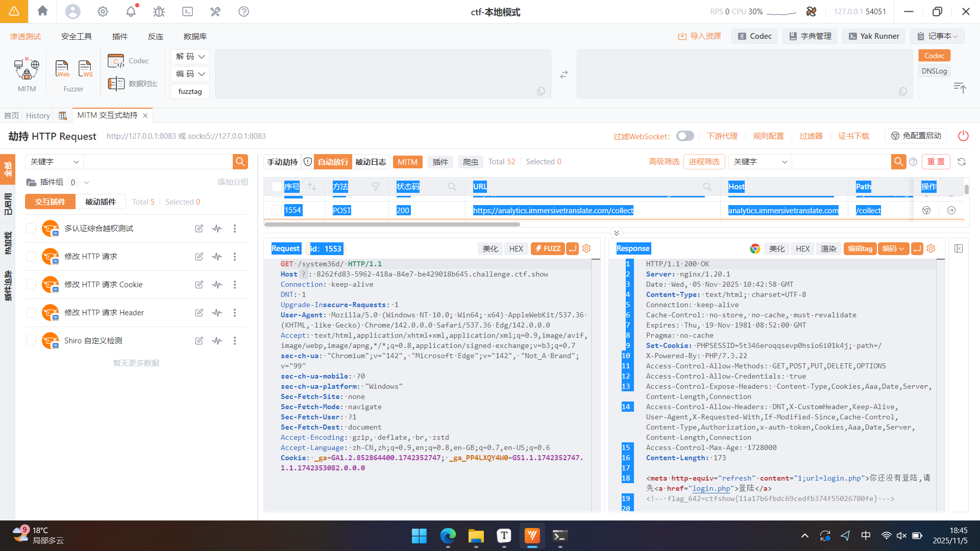This screenshot has width=980, height=551.
Task: Click the red power stop icon
Action: pyautogui.click(x=963, y=136)
